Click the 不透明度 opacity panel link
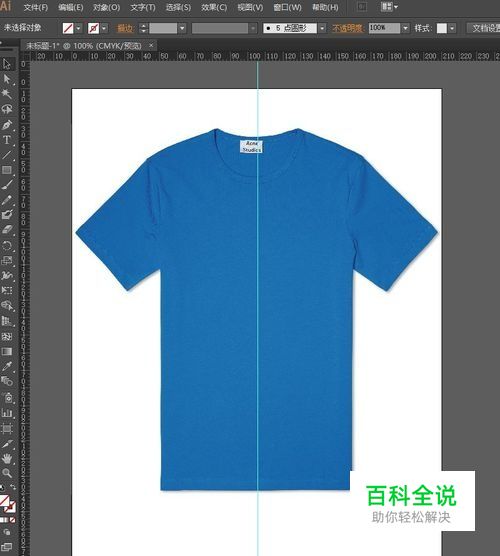 347,28
